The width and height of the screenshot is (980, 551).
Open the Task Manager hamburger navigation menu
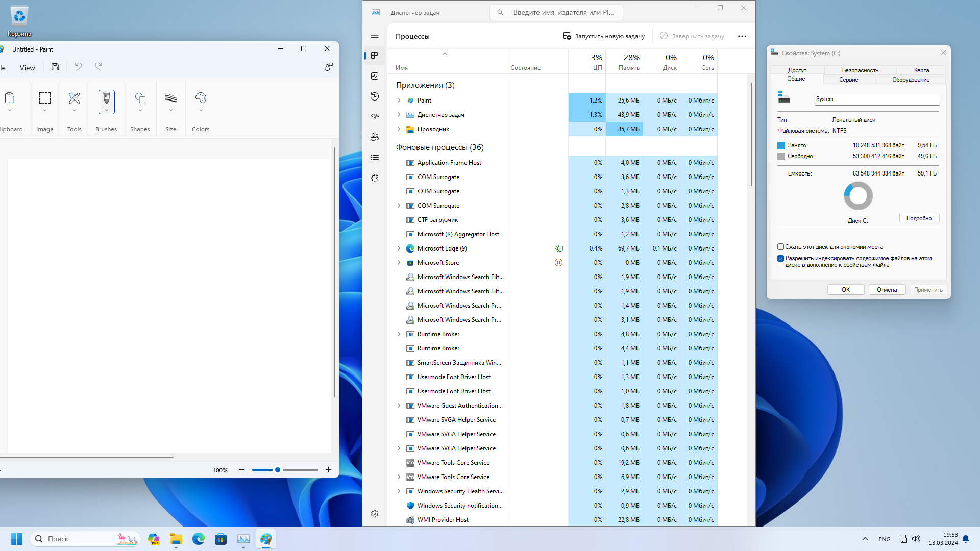[x=375, y=35]
